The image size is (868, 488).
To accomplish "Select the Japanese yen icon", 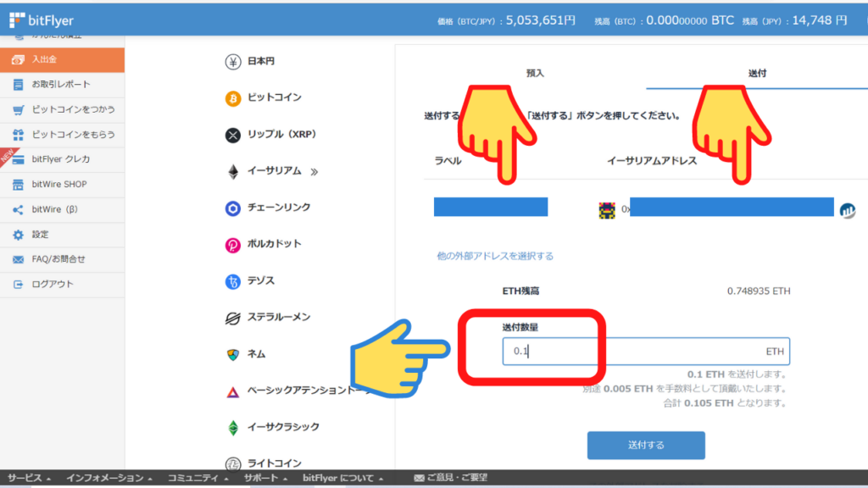I will pyautogui.click(x=233, y=61).
